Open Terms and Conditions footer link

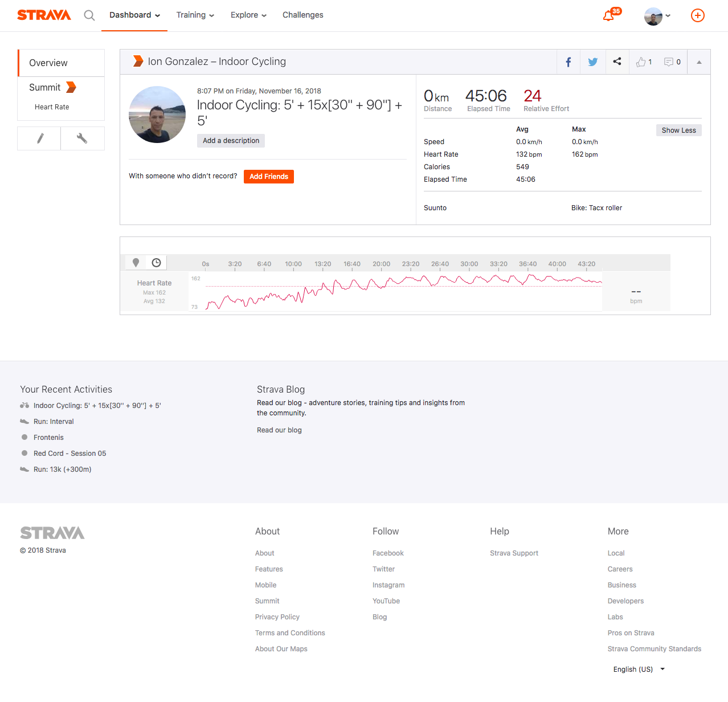290,633
